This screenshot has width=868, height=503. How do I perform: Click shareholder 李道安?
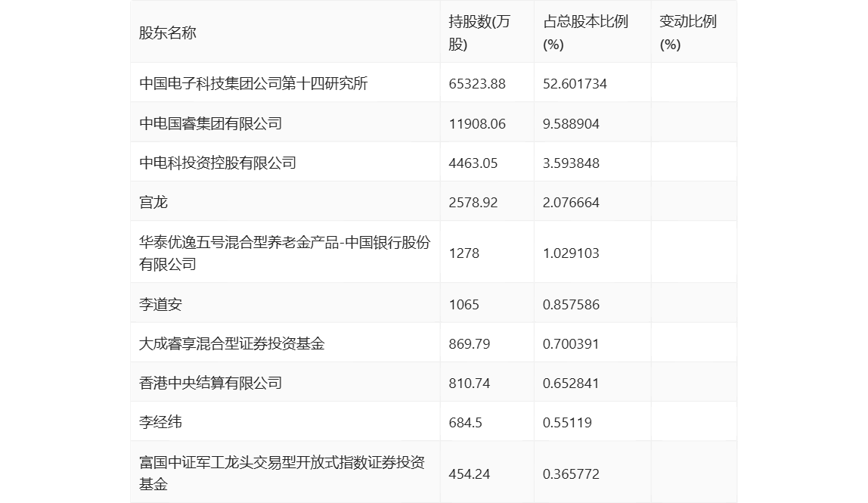pos(160,304)
